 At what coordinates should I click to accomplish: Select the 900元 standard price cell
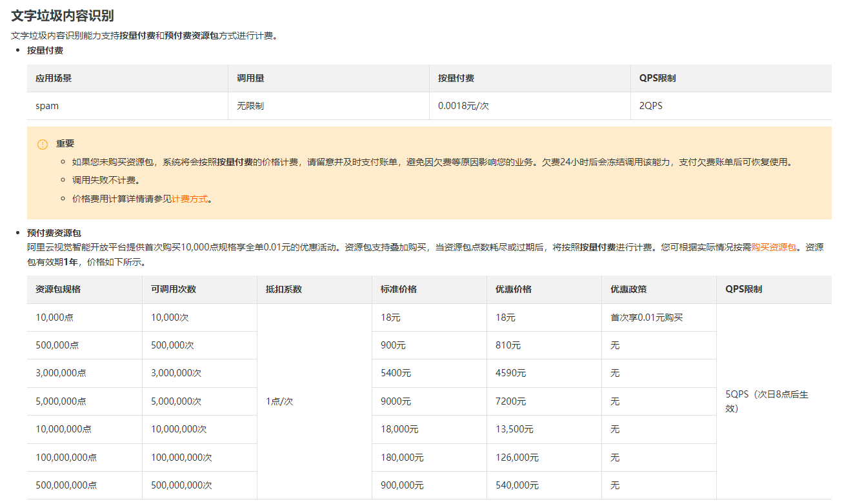[430, 345]
